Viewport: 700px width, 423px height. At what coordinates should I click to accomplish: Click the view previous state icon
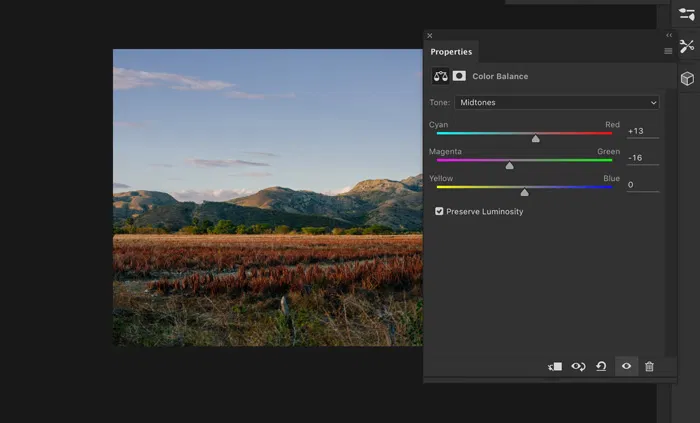(578, 367)
